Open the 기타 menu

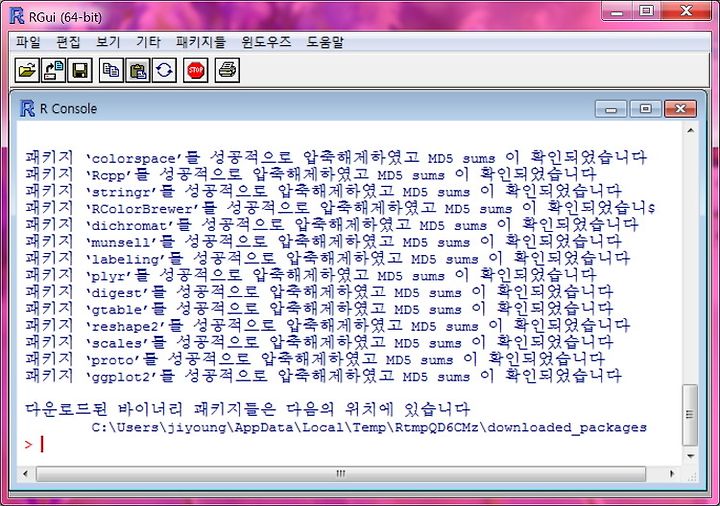[x=148, y=42]
